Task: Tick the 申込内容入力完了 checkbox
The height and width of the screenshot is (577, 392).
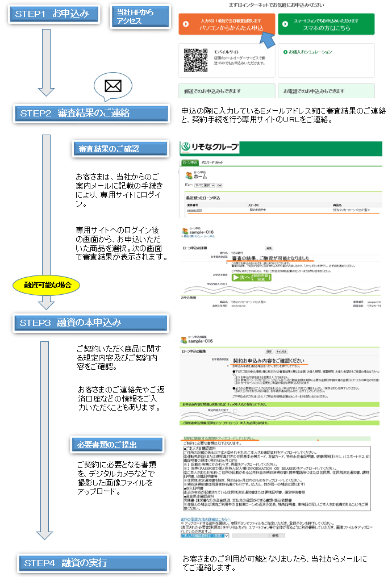Action: (x=235, y=410)
